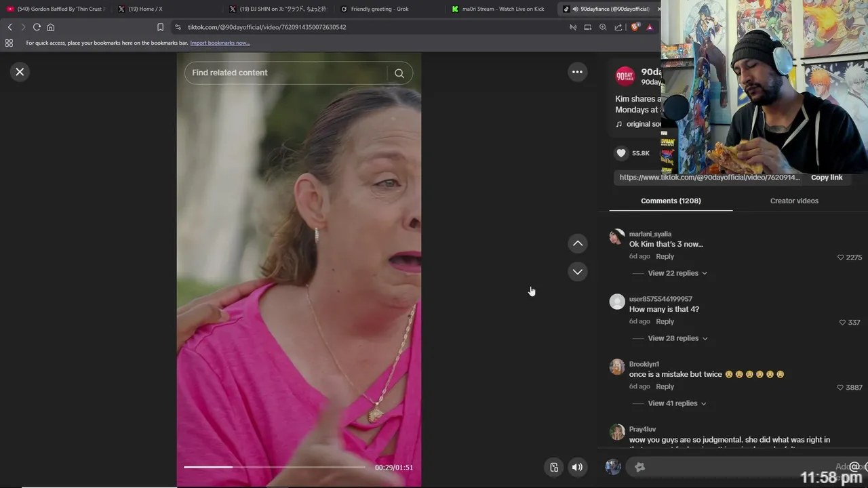The height and width of the screenshot is (488, 868).
Task: Click the picture-in-picture screen icon in address bar
Action: tap(588, 27)
